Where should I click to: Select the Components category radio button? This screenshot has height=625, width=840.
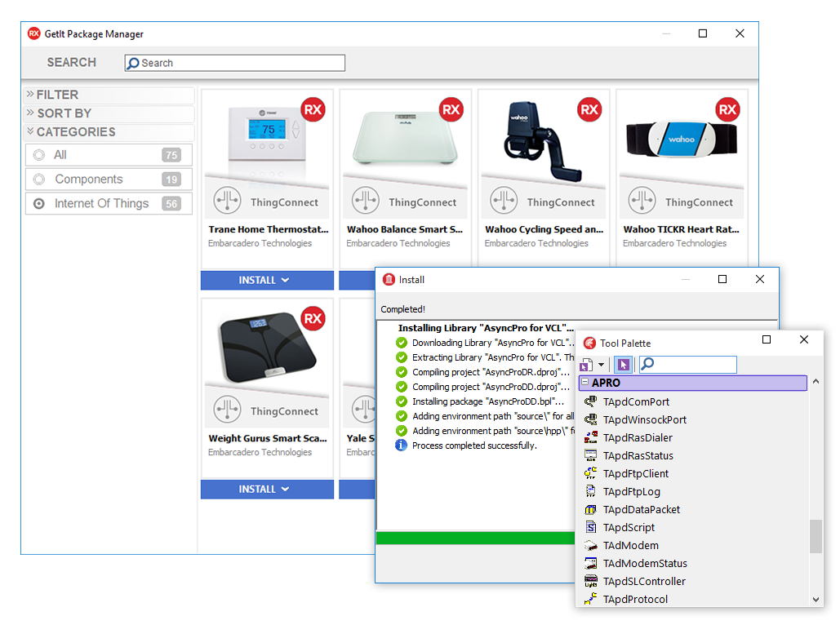pos(39,180)
